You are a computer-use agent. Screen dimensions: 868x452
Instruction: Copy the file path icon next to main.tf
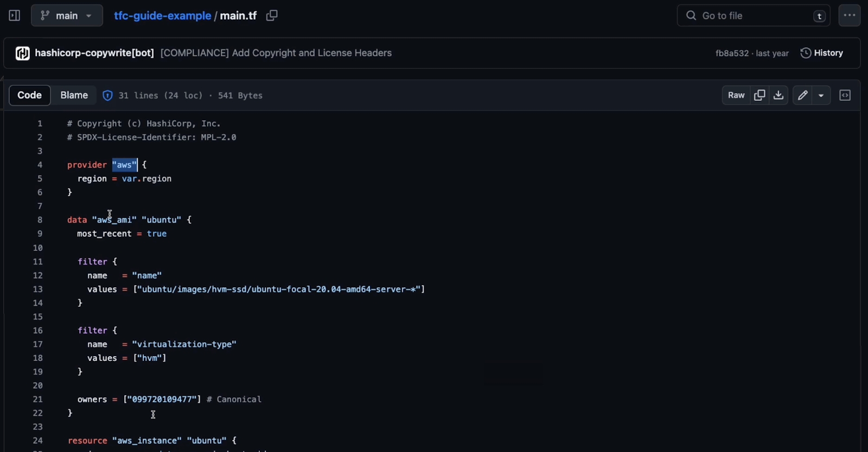(272, 16)
